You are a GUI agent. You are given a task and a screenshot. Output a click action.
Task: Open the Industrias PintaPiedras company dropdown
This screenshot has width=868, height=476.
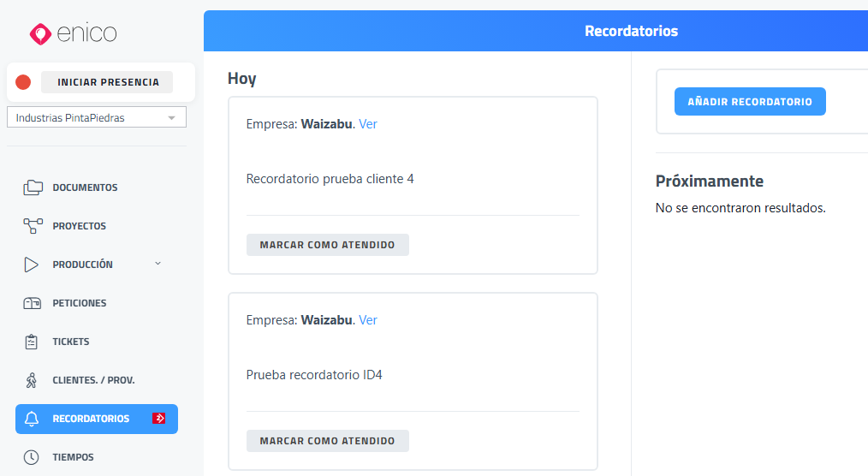click(97, 118)
